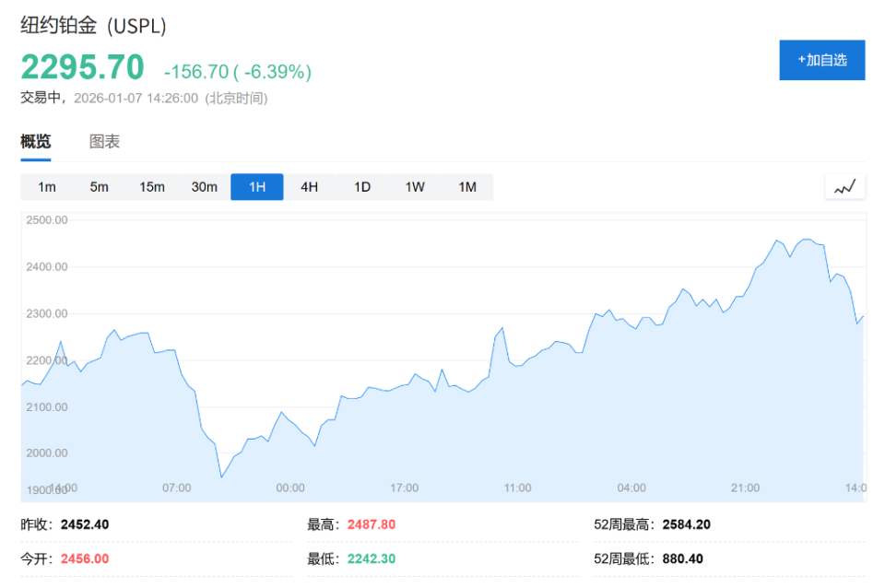
Task: Switch chart to 30m interval
Action: coord(205,187)
